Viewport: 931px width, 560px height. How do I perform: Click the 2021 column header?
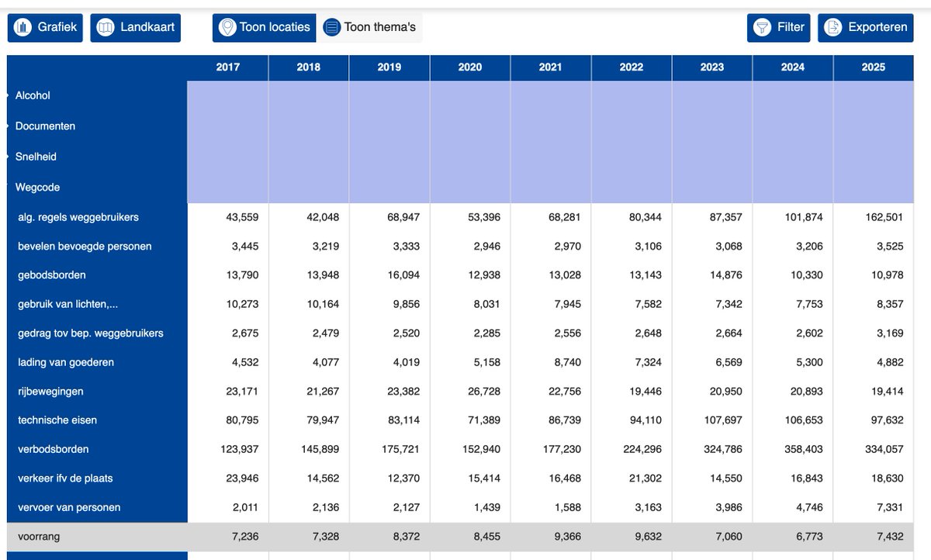click(551, 67)
